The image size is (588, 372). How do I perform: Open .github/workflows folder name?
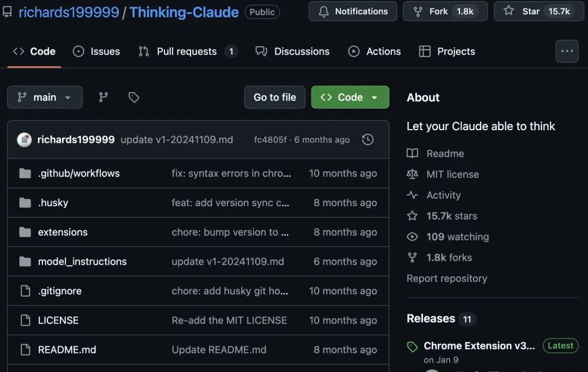point(79,173)
